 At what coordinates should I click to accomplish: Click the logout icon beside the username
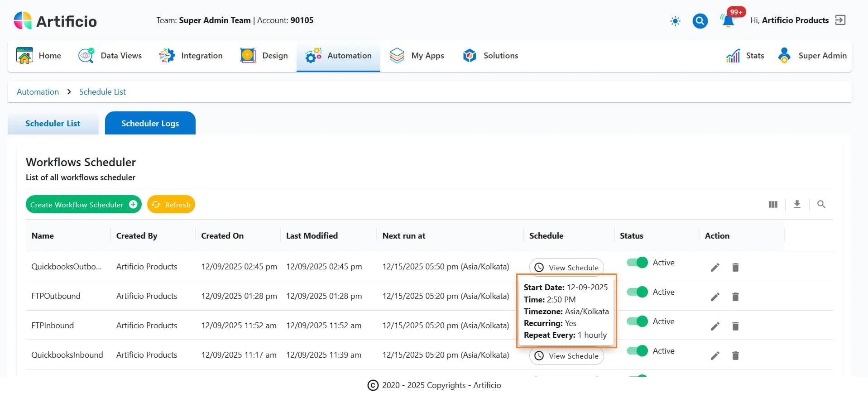tap(840, 20)
